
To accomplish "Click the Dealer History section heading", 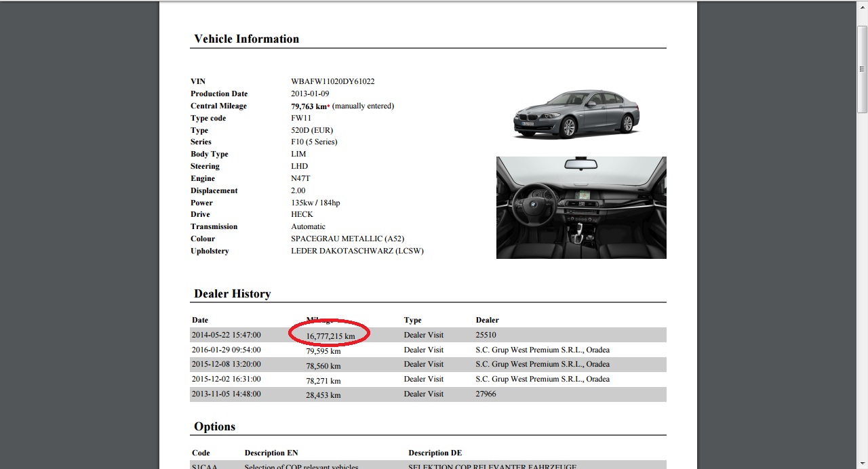I will [232, 293].
